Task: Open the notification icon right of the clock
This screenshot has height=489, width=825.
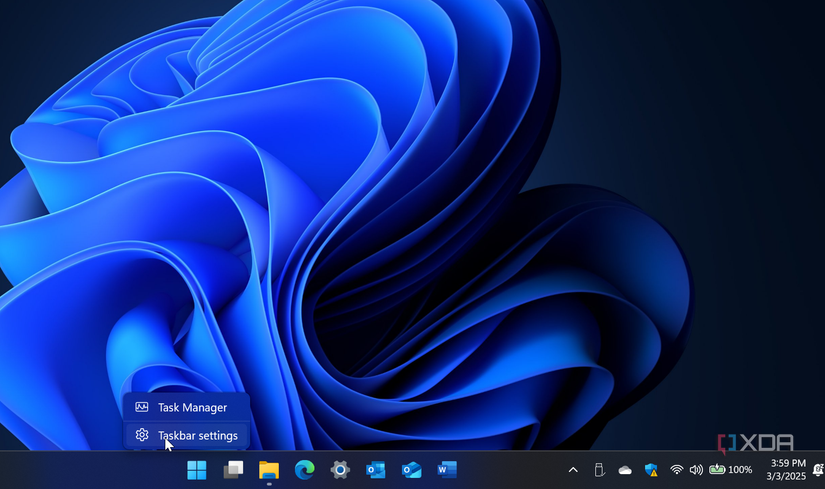Action: (x=819, y=470)
